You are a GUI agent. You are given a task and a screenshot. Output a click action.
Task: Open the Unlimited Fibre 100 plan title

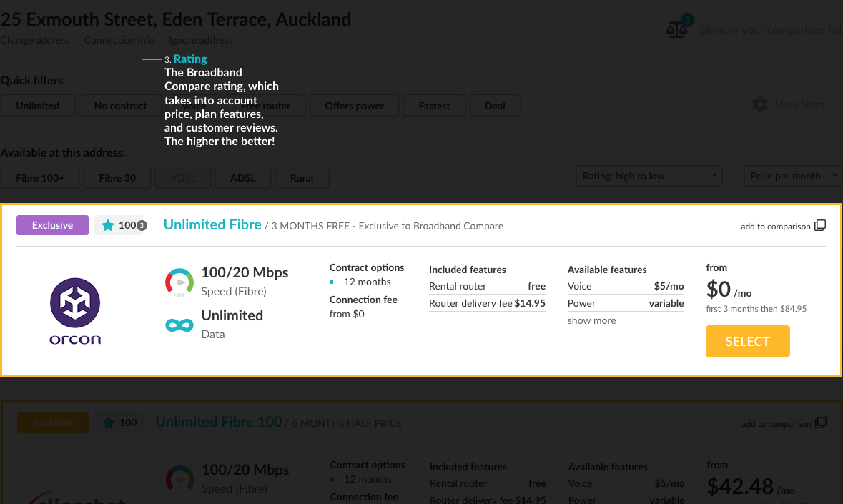click(219, 422)
